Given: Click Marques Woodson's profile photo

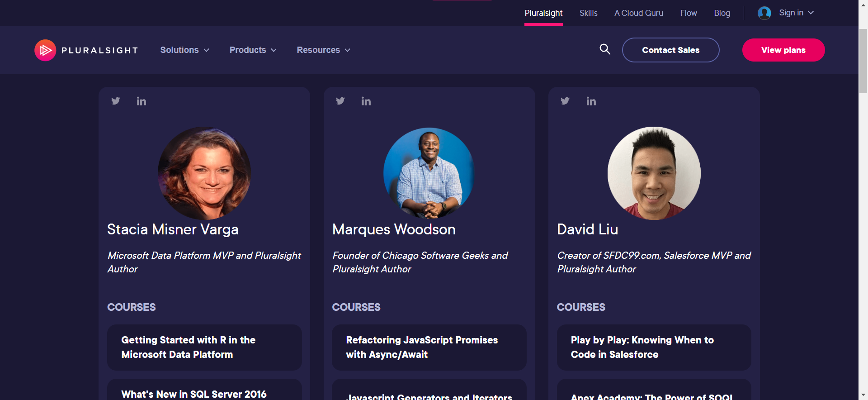Looking at the screenshot, I should pyautogui.click(x=429, y=173).
